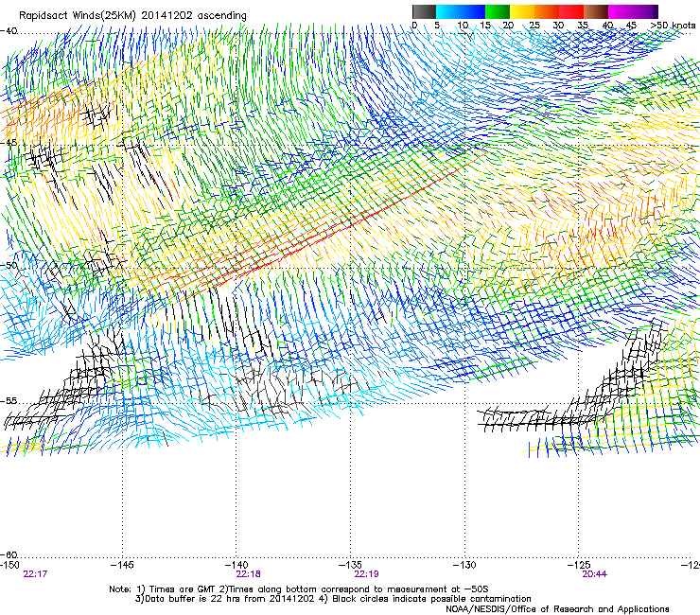Click the yellow 20-25 knots legend swatch
700x615 pixels.
(x=522, y=11)
